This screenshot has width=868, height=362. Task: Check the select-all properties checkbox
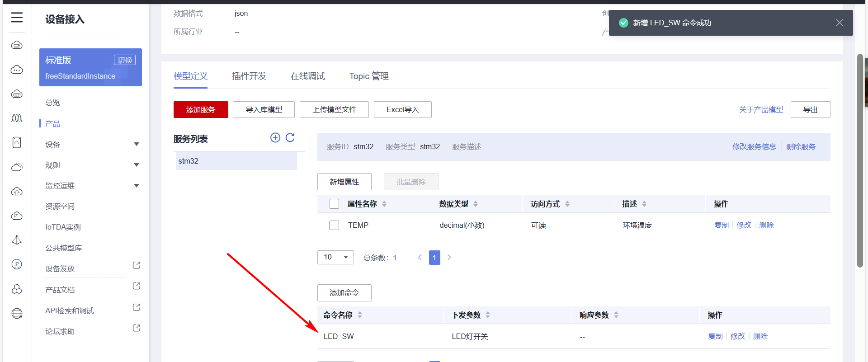click(334, 204)
